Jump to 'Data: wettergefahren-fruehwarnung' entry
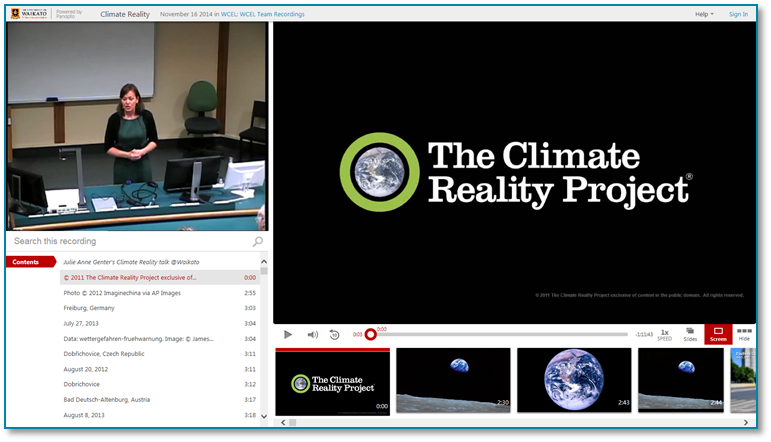This screenshot has width=771, height=442. (160, 339)
